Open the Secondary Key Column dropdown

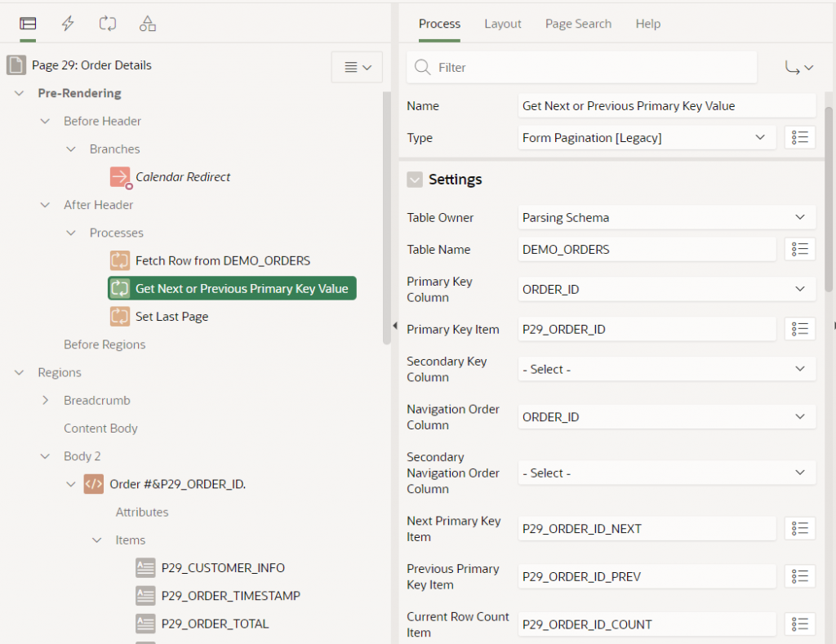pos(666,369)
